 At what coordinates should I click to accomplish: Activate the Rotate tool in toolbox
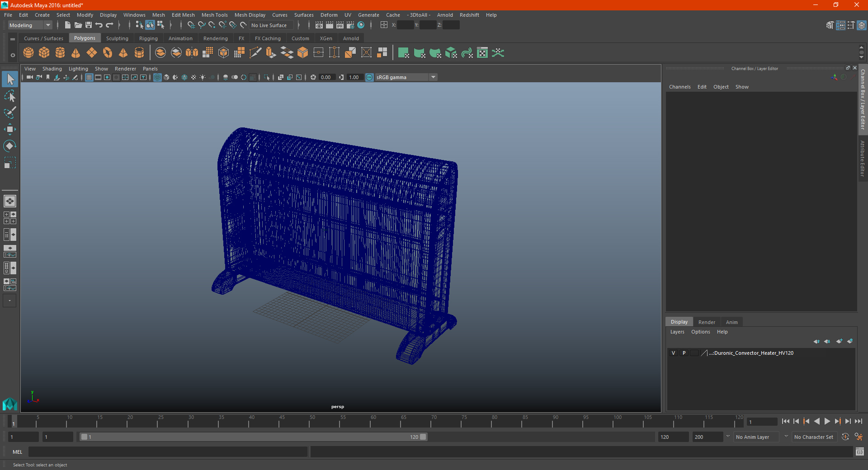[10, 146]
